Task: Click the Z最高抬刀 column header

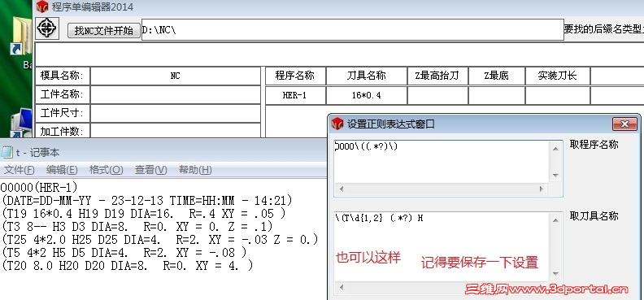Action: [437, 76]
